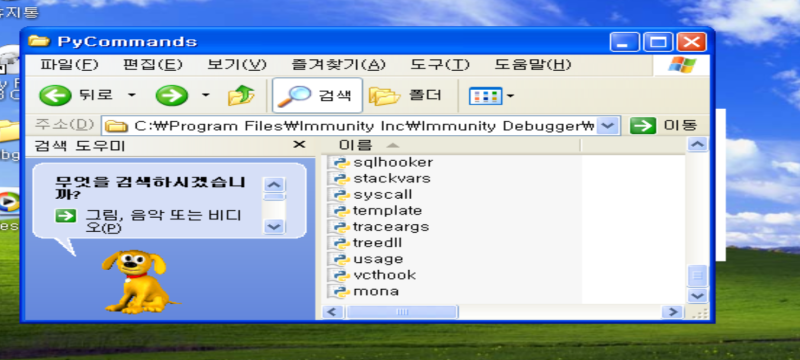
Task: Open the 즐겨찾기(A) menu
Action: (x=338, y=65)
